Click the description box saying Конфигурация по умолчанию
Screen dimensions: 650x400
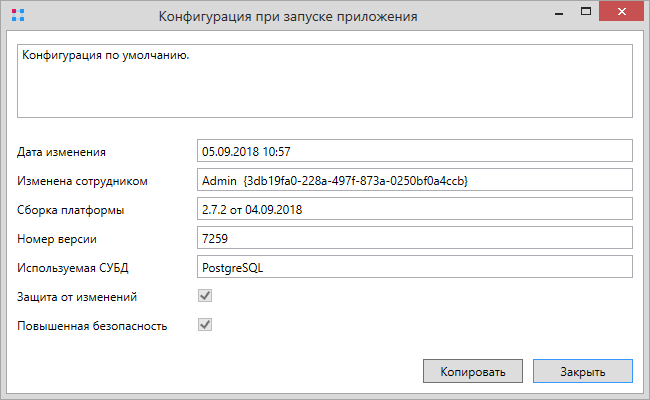[325, 81]
